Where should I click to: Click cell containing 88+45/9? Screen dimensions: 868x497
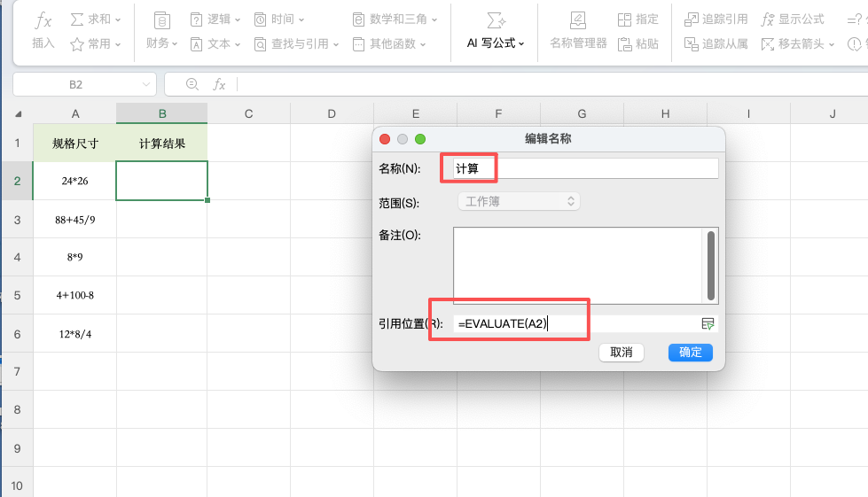click(x=74, y=220)
